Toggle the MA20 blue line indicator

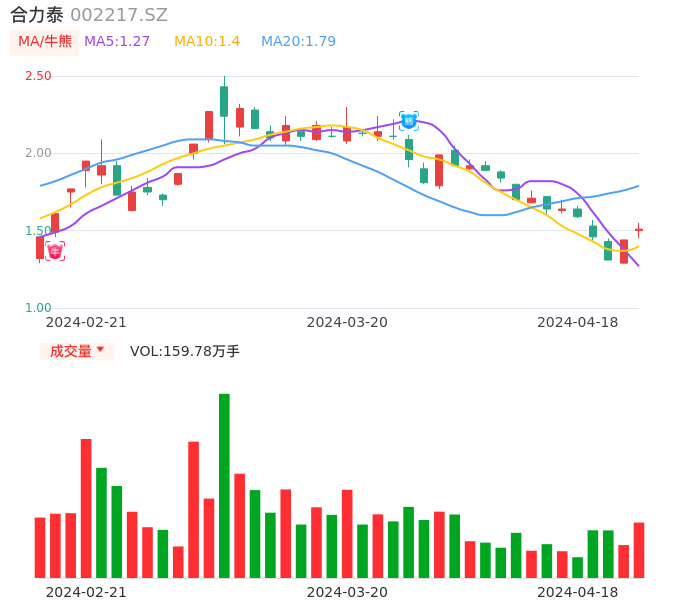tap(298, 41)
